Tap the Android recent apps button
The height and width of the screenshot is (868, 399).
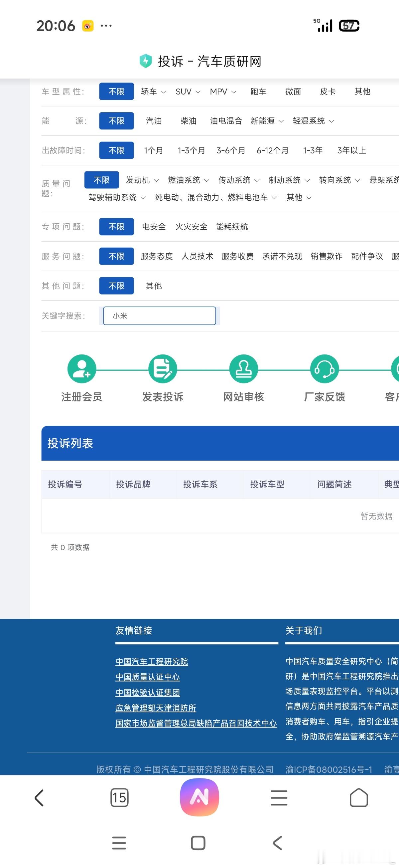pos(119,843)
